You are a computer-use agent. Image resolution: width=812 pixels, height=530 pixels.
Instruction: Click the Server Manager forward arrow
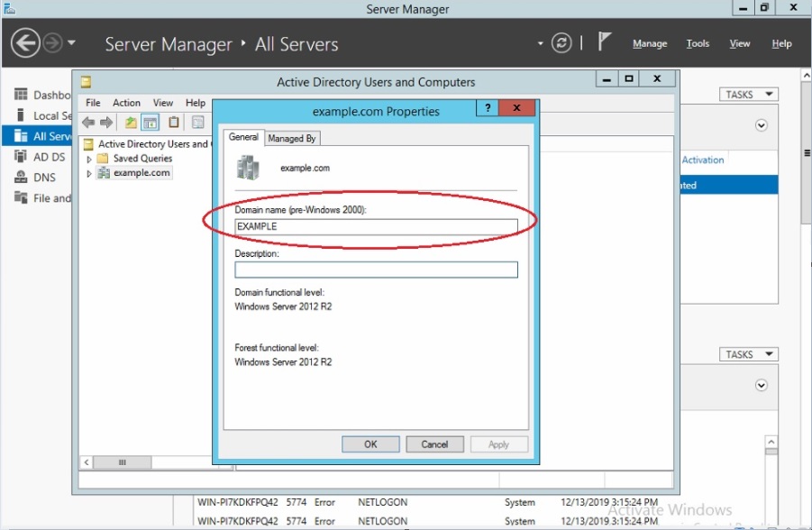(x=52, y=43)
